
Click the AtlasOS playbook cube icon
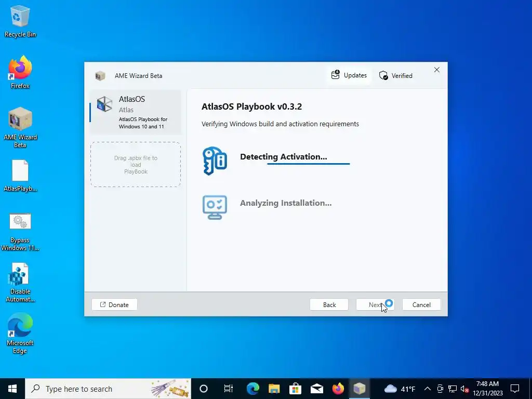click(x=104, y=104)
